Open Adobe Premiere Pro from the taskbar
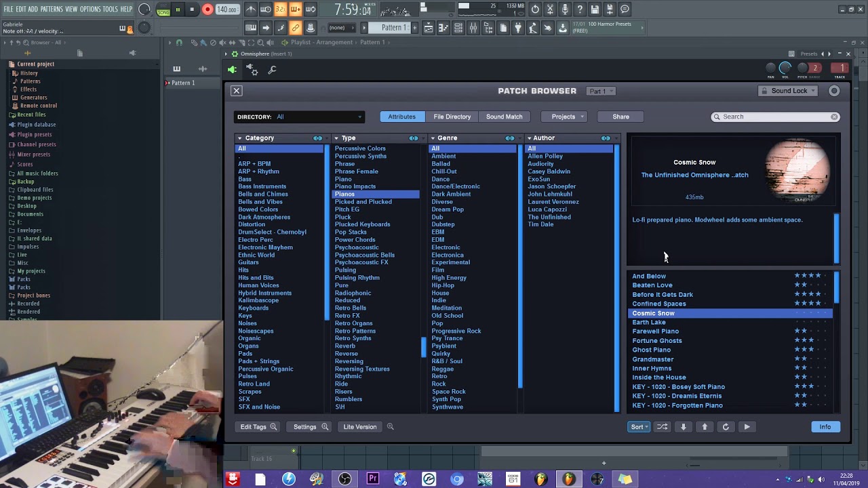 point(372,479)
